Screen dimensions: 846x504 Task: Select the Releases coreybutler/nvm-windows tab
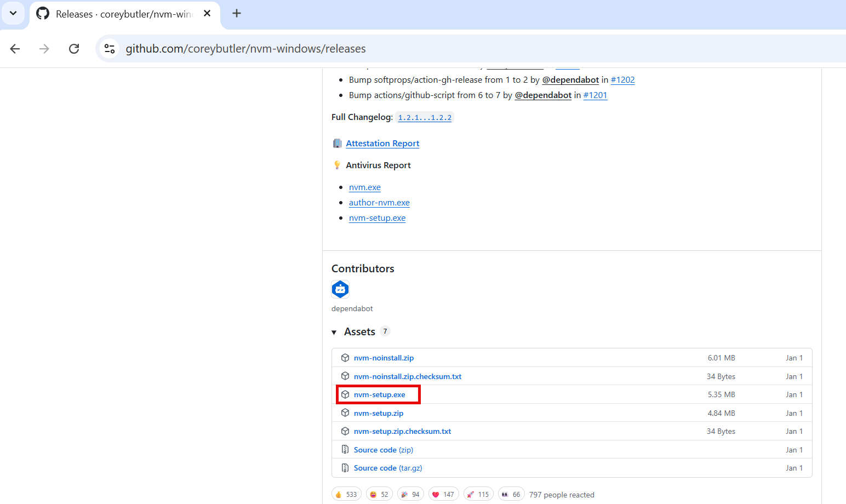pyautogui.click(x=125, y=14)
